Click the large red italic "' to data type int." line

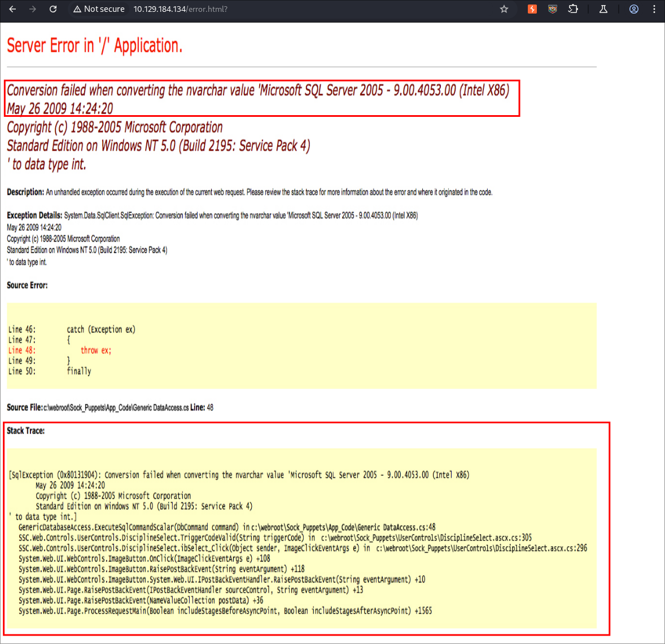[47, 164]
